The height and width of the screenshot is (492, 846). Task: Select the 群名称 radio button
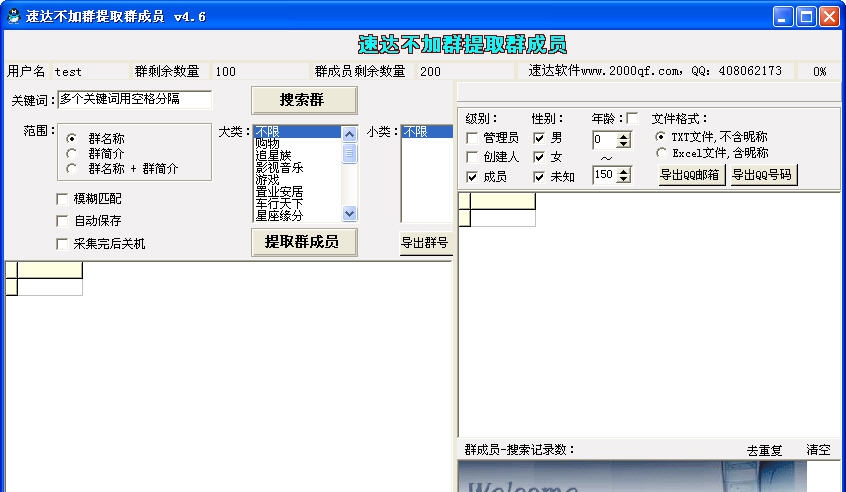coord(71,139)
